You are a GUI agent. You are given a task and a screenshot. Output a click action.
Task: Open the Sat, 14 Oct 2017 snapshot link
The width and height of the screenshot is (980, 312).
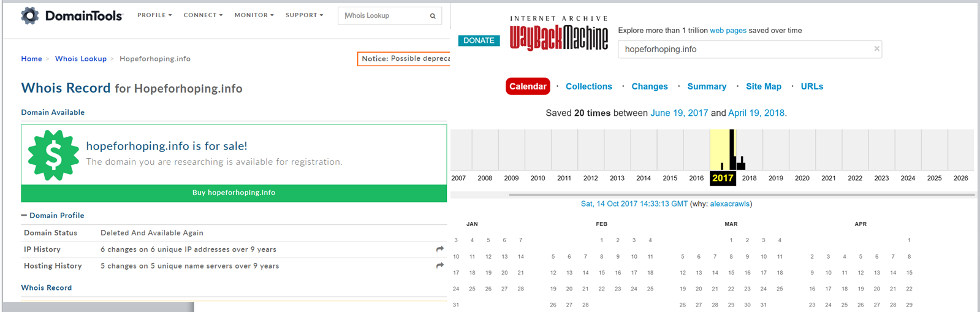point(634,204)
